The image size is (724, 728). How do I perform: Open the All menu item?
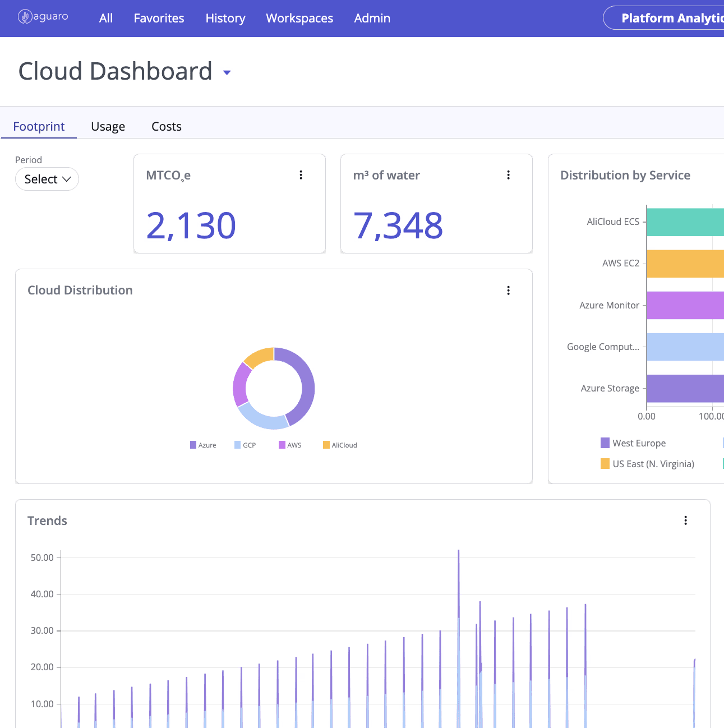coord(106,18)
